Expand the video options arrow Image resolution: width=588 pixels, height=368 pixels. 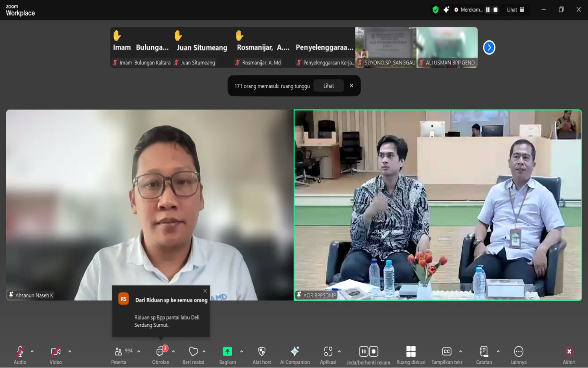point(70,352)
